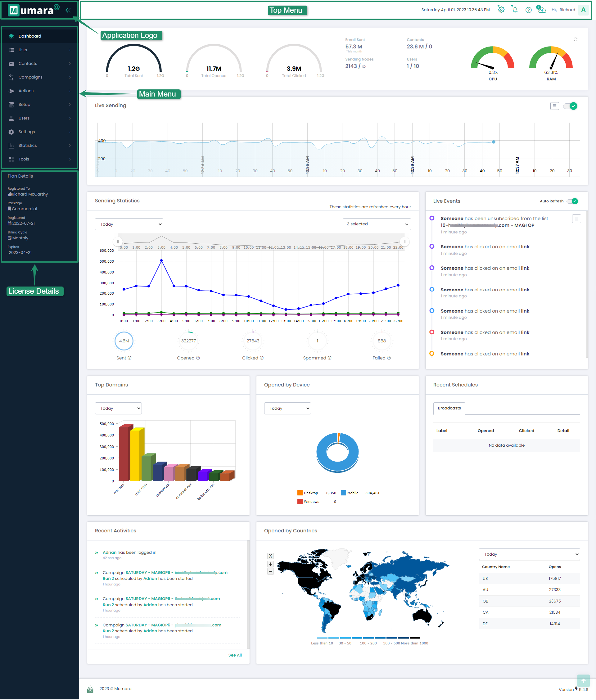Image resolution: width=596 pixels, height=700 pixels.
Task: Open the user avatar marked A
Action: (x=584, y=10)
